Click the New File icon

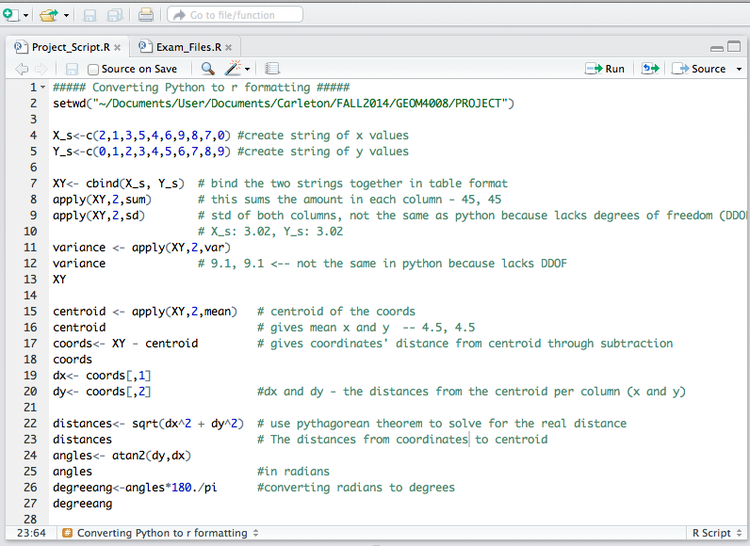10,15
